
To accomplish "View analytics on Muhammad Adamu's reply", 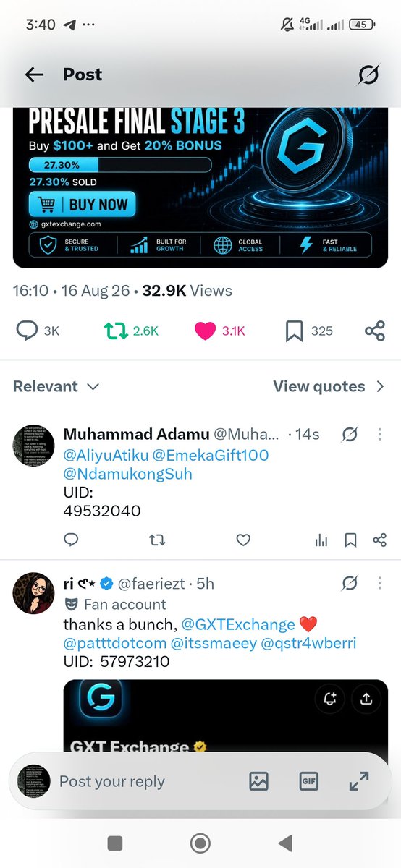I will coord(321,540).
